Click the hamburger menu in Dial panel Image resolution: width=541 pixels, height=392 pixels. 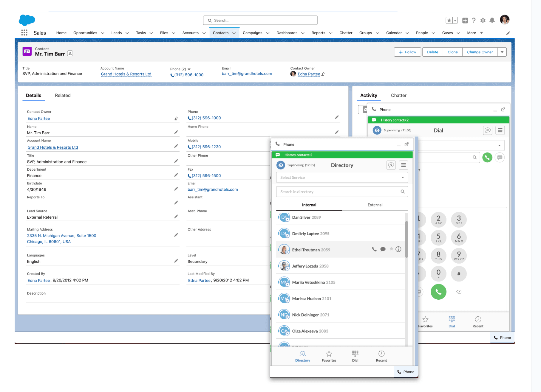coord(500,130)
